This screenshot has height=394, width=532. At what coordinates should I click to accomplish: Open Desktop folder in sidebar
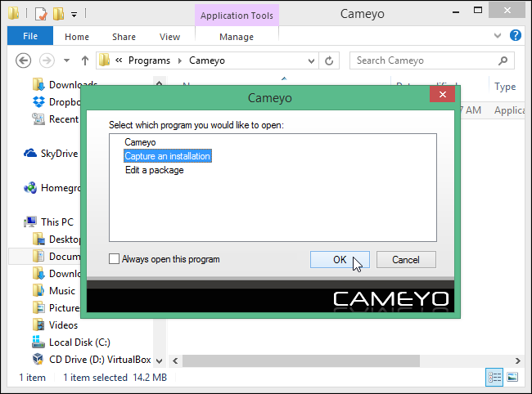coord(57,240)
